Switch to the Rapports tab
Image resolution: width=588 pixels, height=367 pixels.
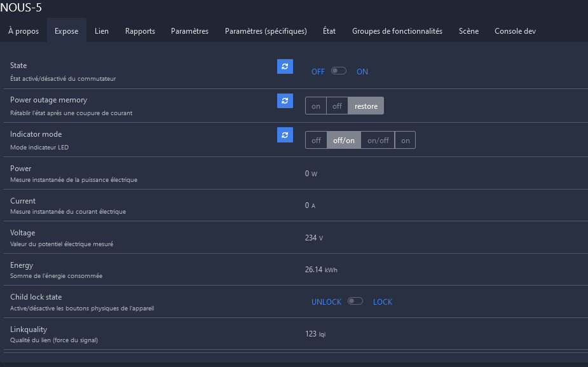(x=140, y=31)
